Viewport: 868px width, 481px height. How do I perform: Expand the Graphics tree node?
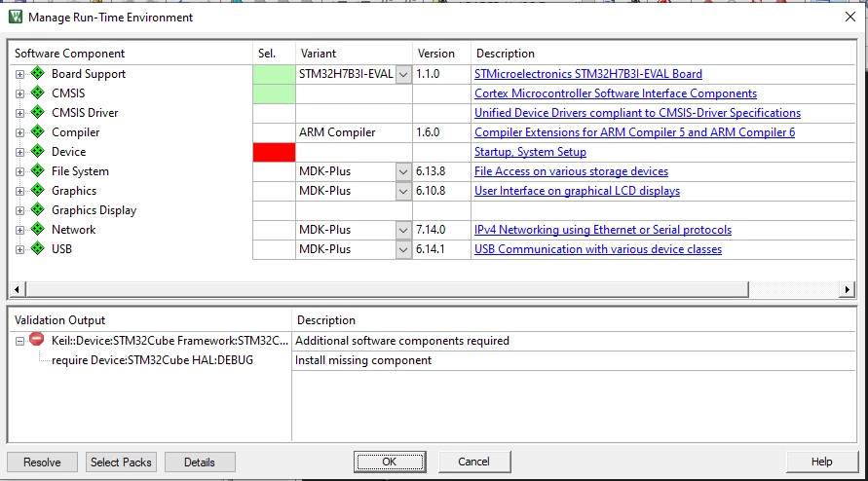19,191
